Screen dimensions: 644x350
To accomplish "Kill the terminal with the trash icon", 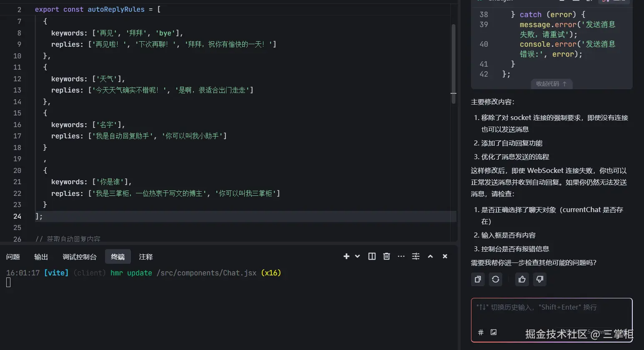I will coord(386,256).
